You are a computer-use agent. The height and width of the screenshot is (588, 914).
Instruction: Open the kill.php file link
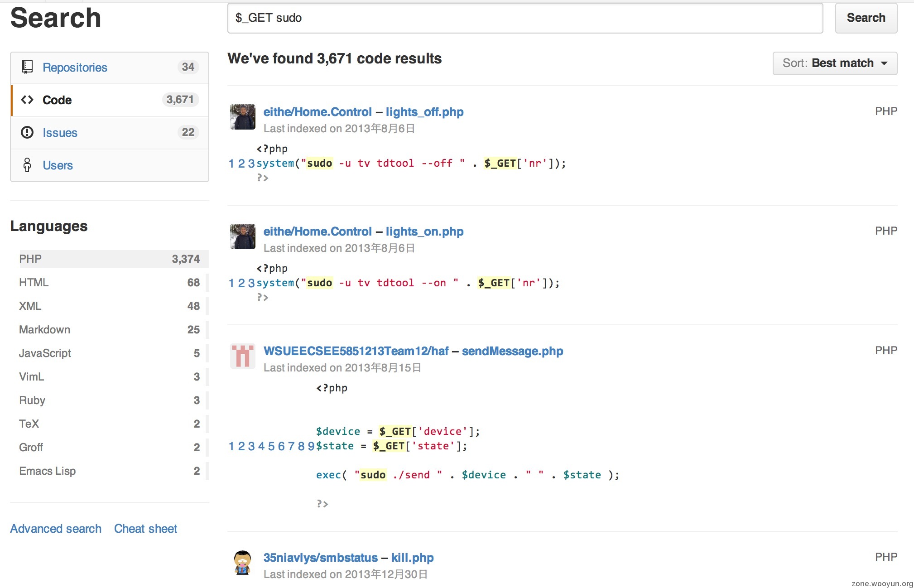[412, 558]
